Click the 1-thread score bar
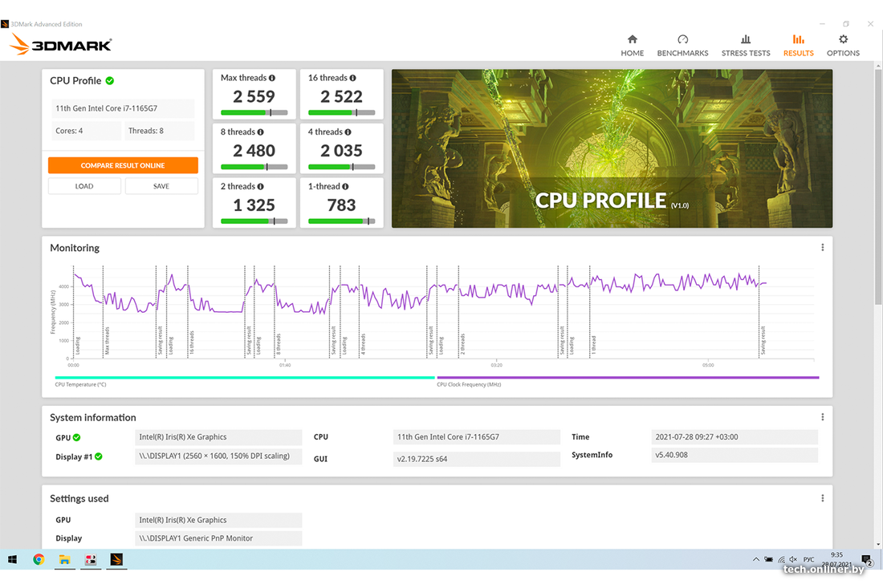 coord(341,221)
